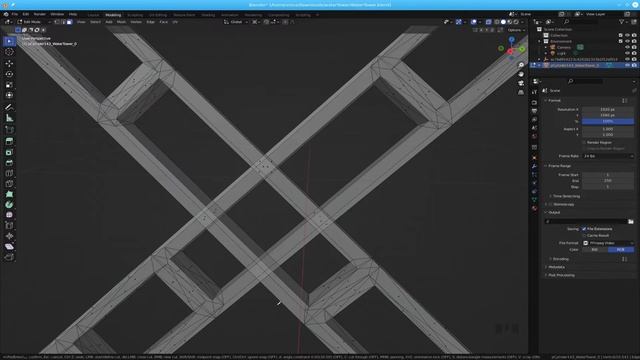640x360 pixels.
Task: Expand the Post Processing panel
Action: point(561,275)
